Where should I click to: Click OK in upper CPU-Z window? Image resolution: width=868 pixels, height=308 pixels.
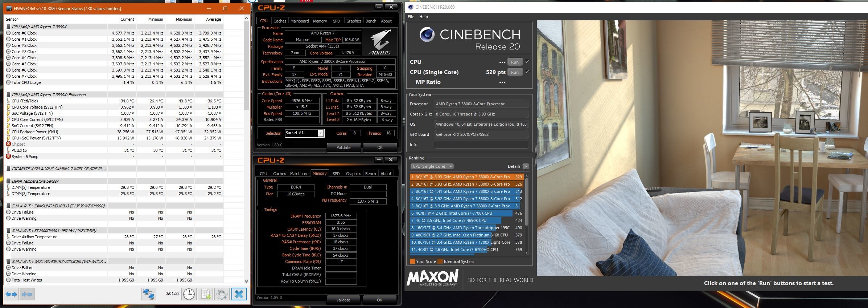click(x=380, y=147)
